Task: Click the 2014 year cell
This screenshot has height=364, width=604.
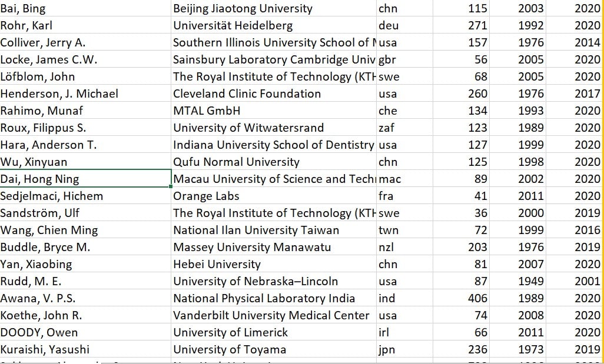Action: click(x=575, y=42)
